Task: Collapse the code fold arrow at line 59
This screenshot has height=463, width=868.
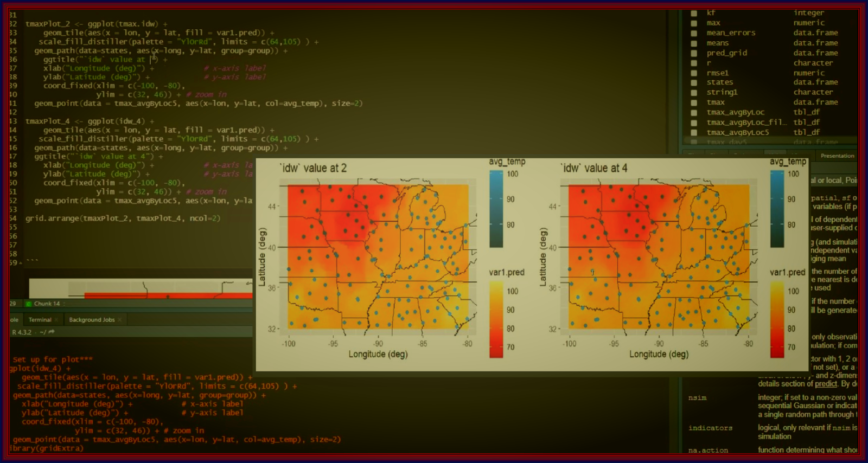Action: point(21,263)
